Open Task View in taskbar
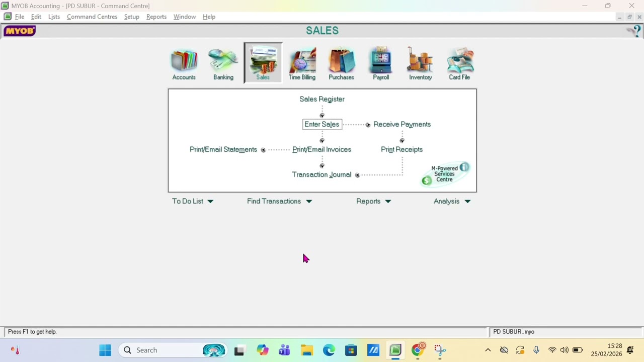 239,350
